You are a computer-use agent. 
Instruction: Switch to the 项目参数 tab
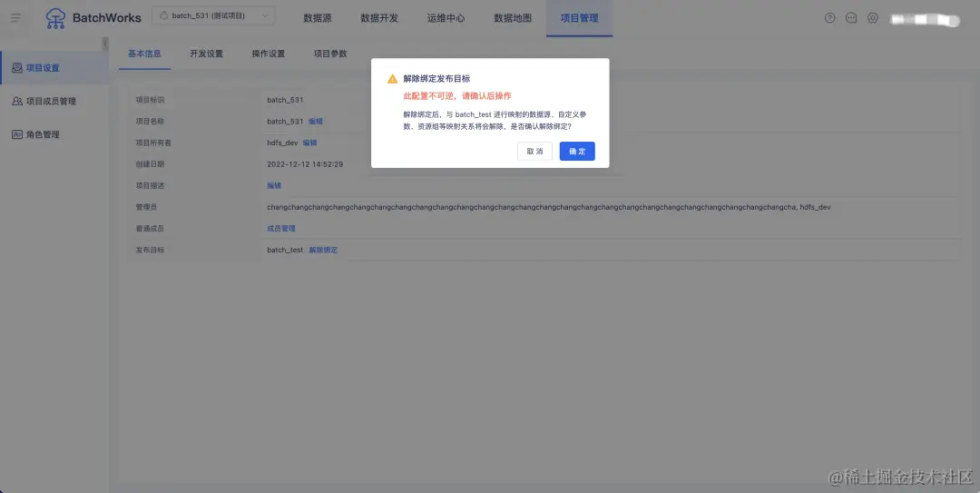(x=330, y=54)
